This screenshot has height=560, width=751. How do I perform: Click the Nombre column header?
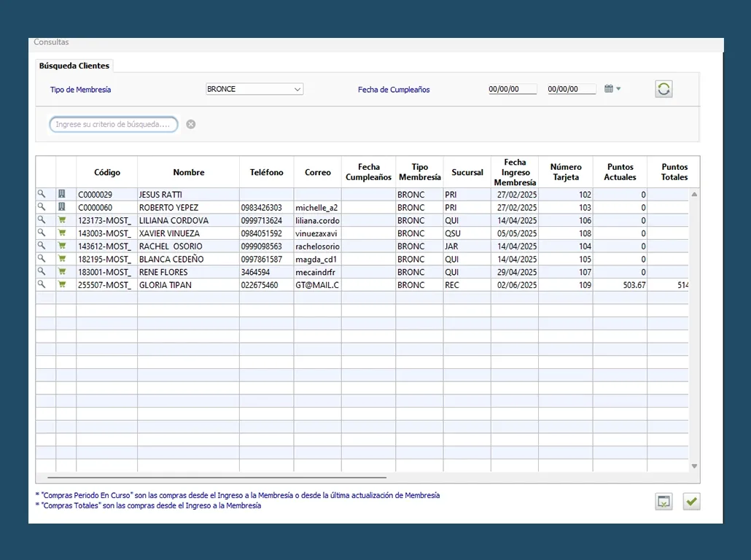point(188,173)
